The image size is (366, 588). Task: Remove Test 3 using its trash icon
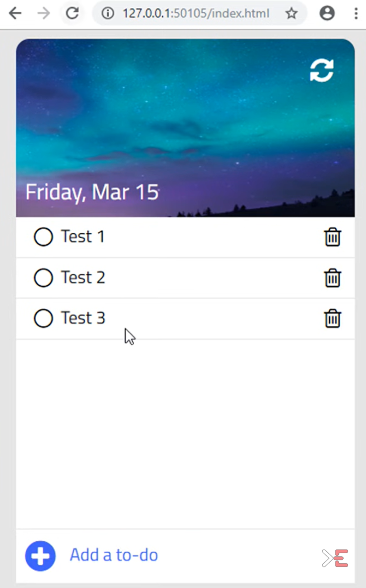click(x=332, y=318)
